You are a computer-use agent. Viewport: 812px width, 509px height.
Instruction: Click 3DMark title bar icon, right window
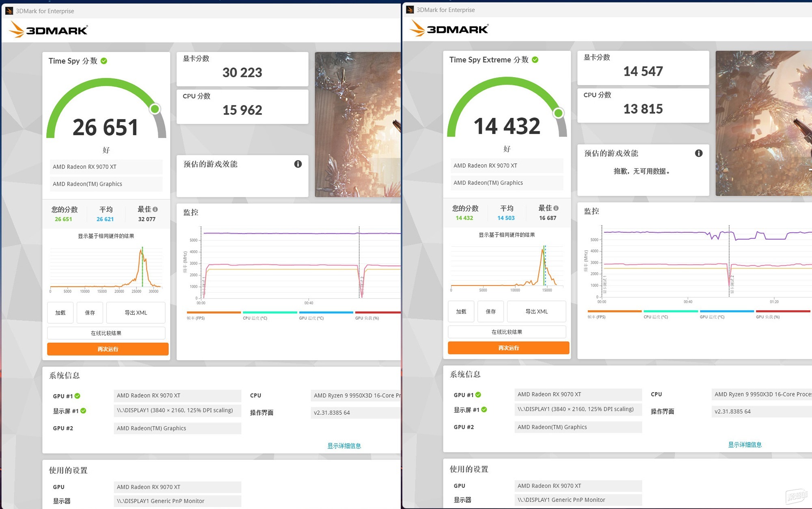[410, 10]
